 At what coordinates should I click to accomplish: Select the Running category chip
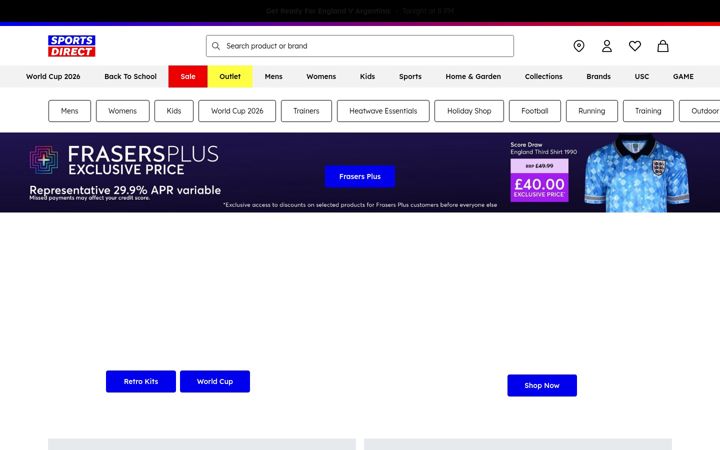coord(591,111)
